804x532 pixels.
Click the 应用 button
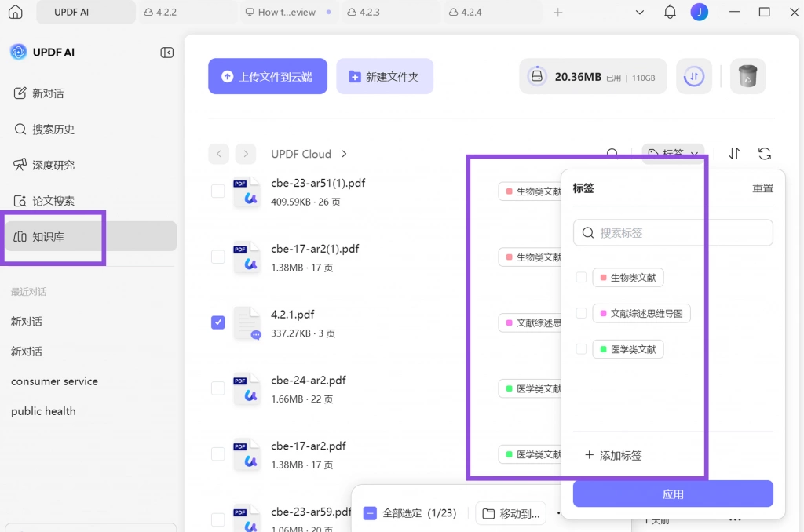click(x=673, y=494)
